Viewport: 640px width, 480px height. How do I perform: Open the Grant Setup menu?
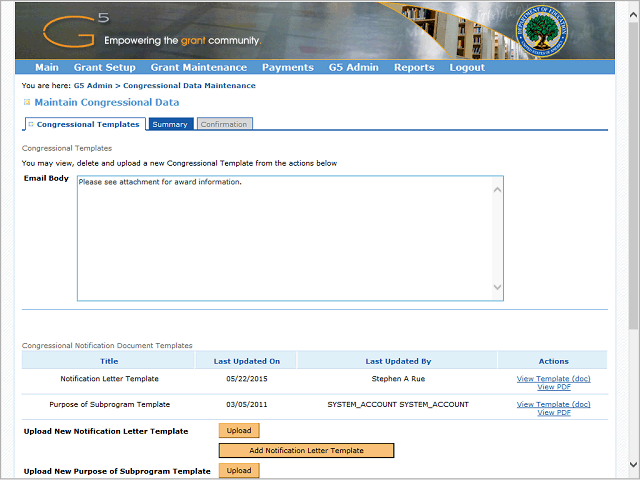click(104, 67)
